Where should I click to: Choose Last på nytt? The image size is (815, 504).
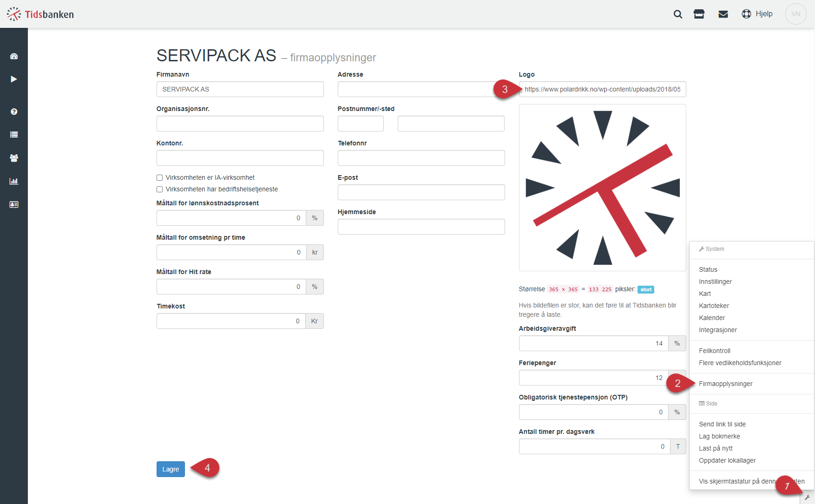coord(716,448)
